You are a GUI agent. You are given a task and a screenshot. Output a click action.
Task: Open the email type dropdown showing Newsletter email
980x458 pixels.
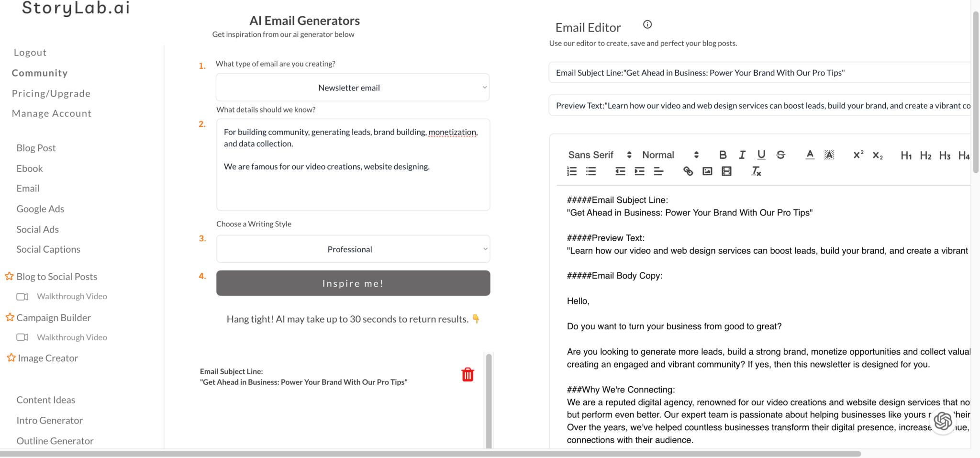coord(353,88)
